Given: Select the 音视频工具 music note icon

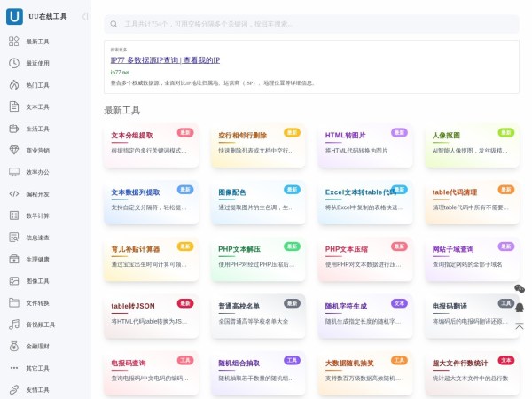Looking at the screenshot, I should coord(14,325).
